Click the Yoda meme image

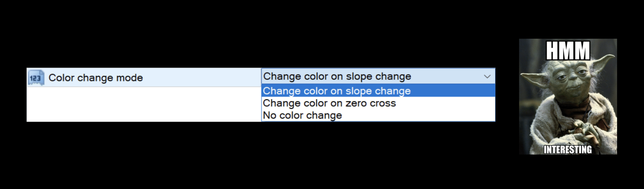[568, 96]
